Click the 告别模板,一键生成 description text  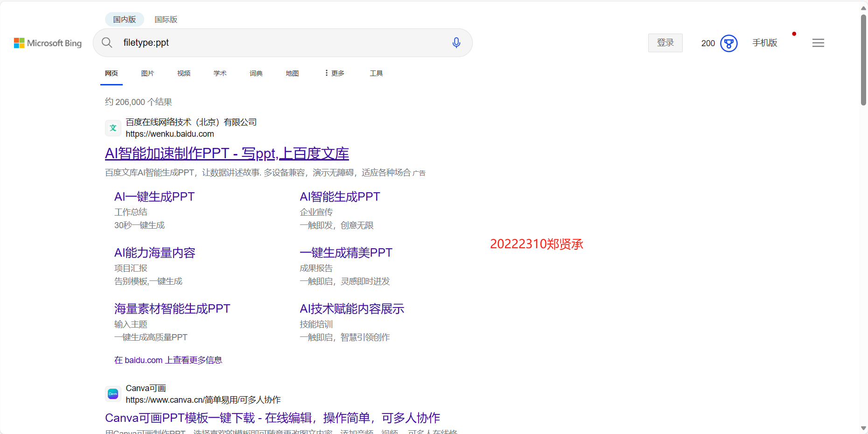148,281
